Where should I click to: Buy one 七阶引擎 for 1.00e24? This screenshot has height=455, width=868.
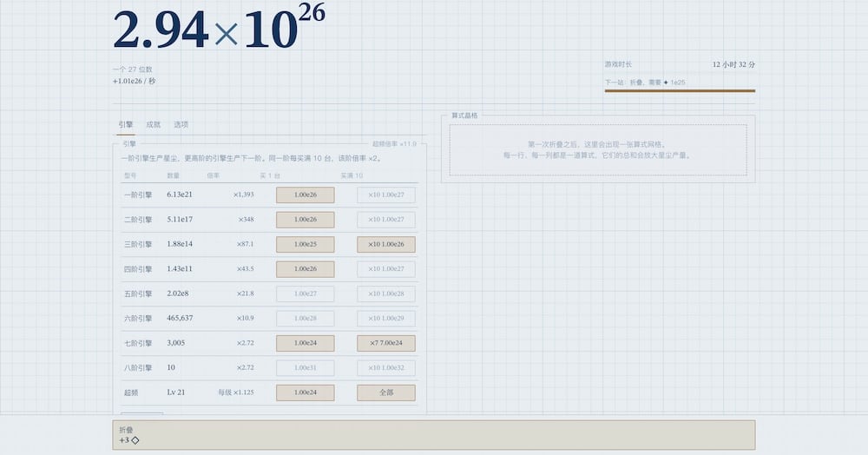coord(305,343)
